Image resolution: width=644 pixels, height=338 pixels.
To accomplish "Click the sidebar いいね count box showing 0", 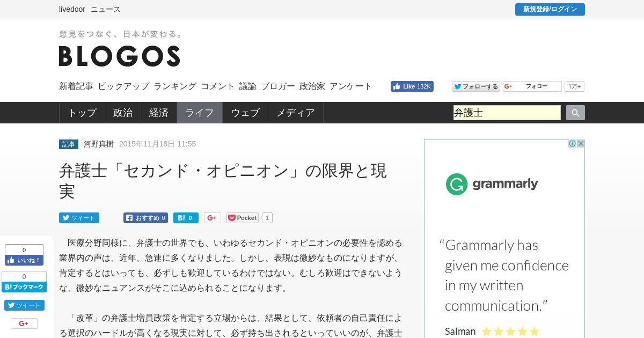I will (x=24, y=249).
